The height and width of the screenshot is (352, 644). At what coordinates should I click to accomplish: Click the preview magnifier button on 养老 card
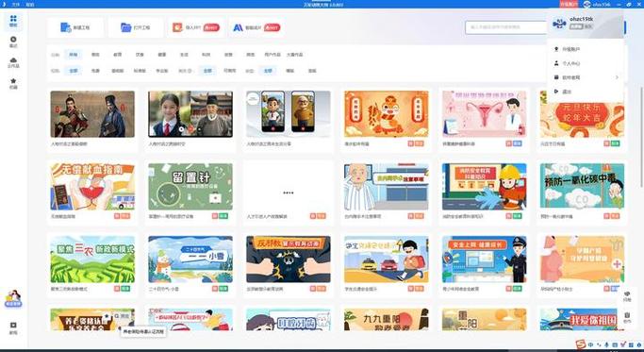pos(123,316)
